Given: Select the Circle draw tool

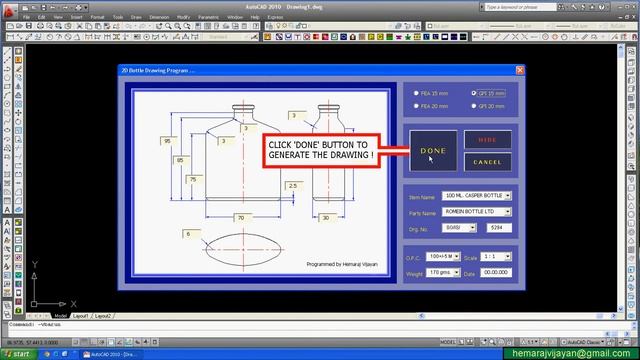Looking at the screenshot, I should pos(7,104).
